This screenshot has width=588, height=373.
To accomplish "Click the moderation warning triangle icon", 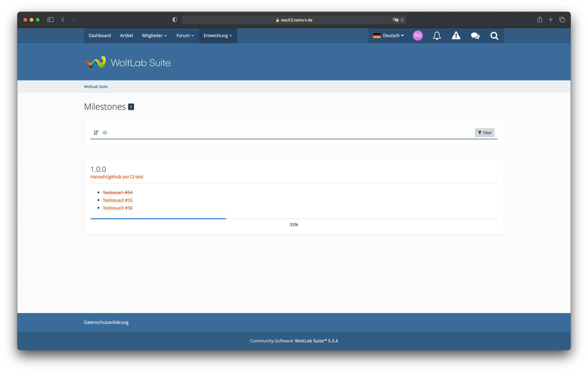I will pos(456,36).
